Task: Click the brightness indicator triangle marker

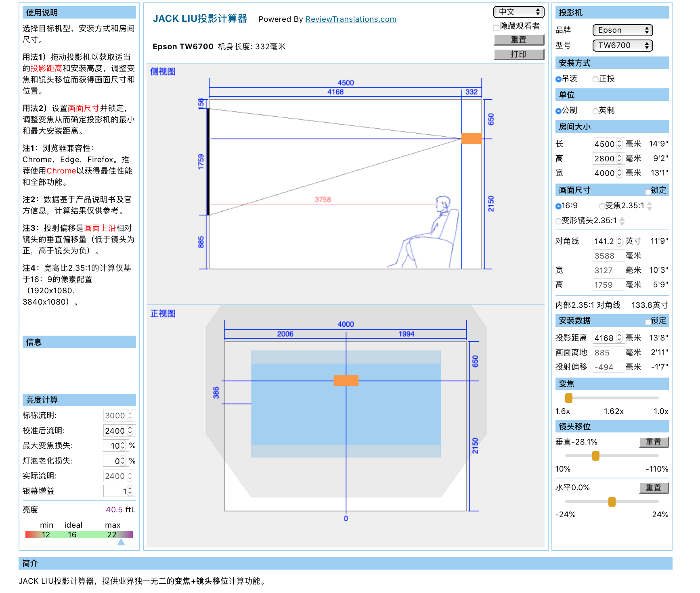Action: pyautogui.click(x=121, y=542)
